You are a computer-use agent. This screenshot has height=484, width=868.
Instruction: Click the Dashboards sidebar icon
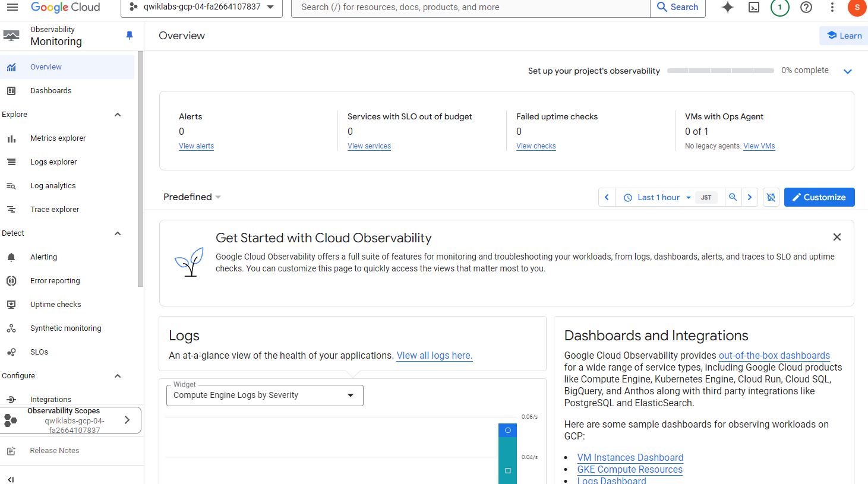tap(11, 91)
